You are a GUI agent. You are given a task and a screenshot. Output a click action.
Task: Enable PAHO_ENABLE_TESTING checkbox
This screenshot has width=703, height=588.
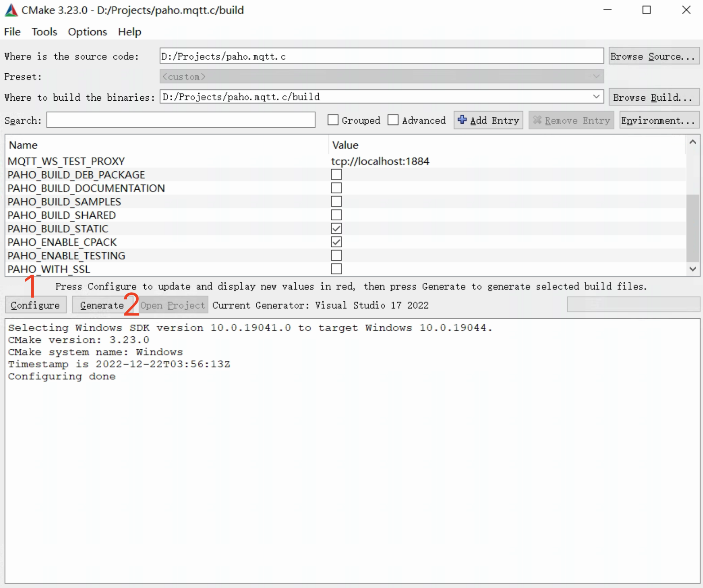tap(336, 255)
